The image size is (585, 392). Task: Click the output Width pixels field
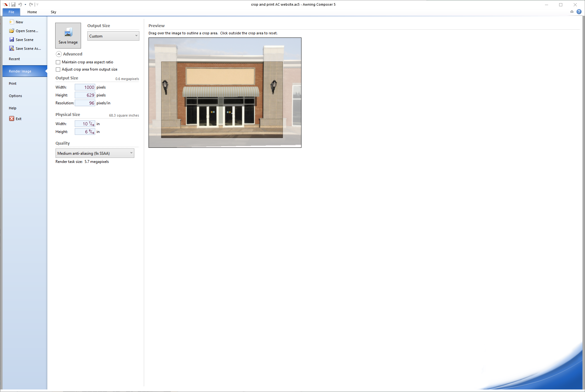point(85,87)
